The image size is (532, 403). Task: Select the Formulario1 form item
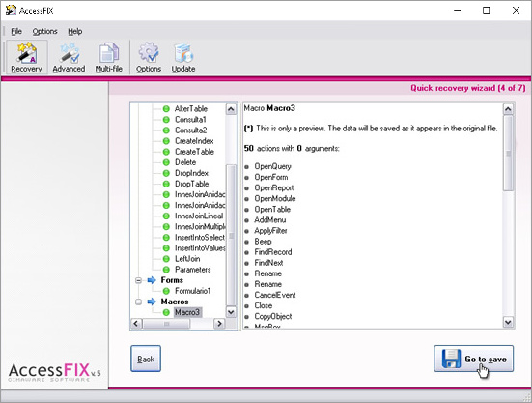pyautogui.click(x=193, y=291)
